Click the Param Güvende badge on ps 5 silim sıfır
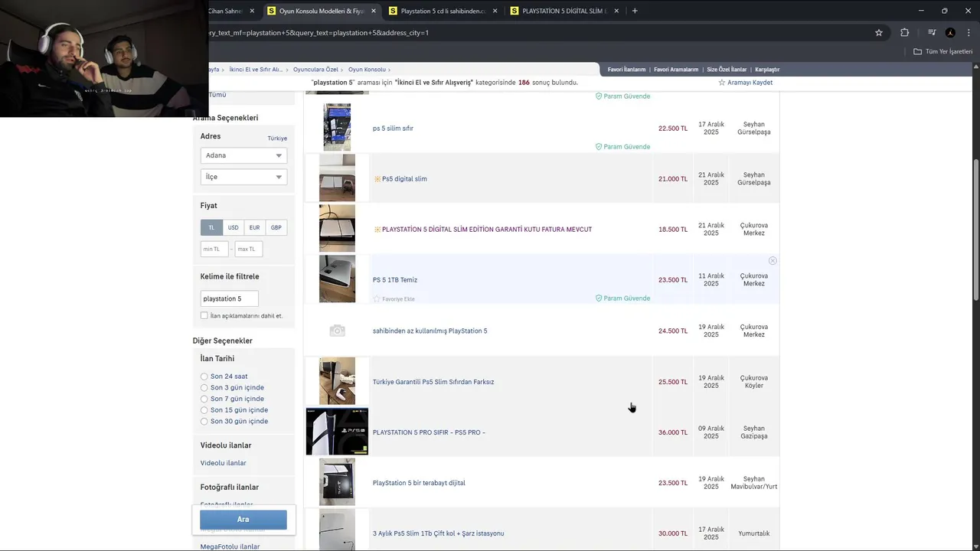This screenshot has height=551, width=980. pos(622,147)
